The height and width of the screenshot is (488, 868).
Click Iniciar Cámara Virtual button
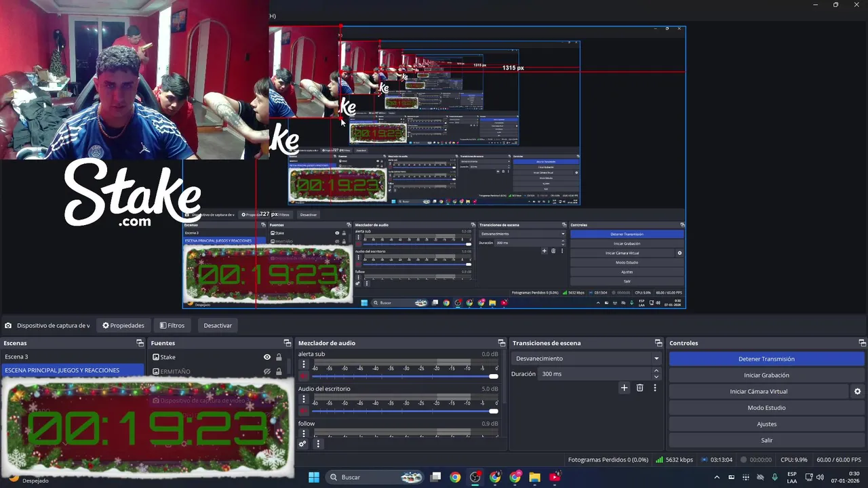pyautogui.click(x=758, y=391)
